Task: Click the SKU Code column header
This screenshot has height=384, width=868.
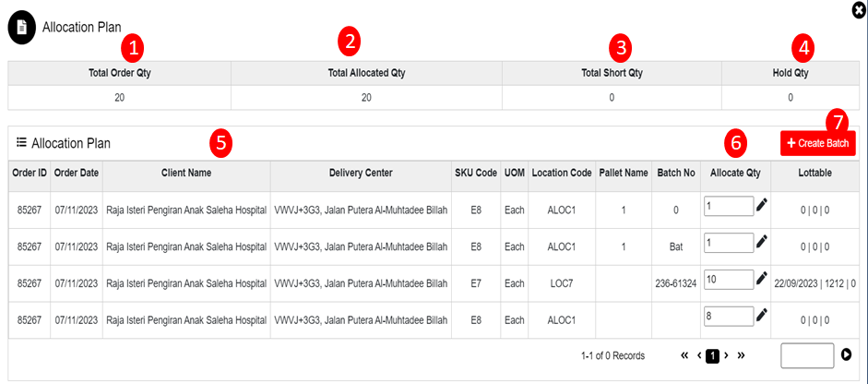Action: coord(475,174)
